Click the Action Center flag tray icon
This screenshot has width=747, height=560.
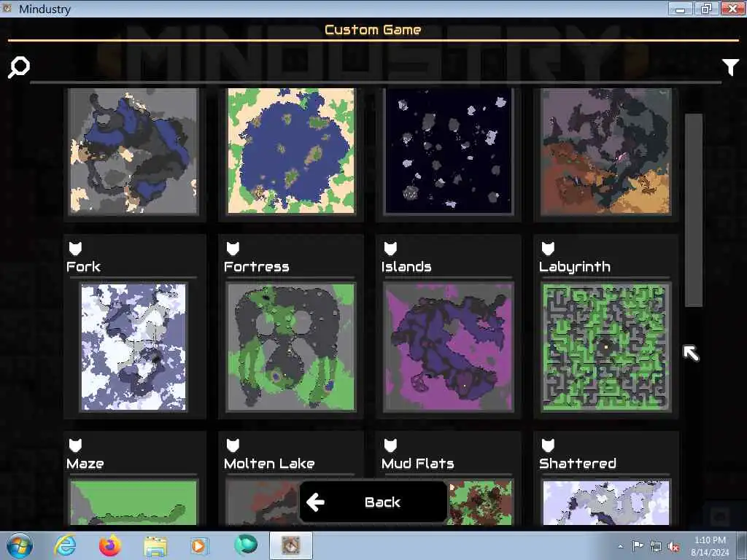pos(638,545)
